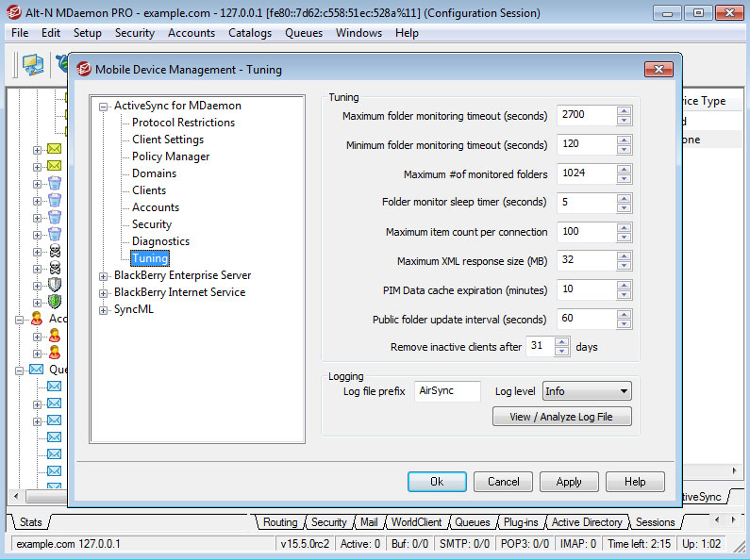Screen dimensions: 750x560
Task: Increase Public folder update interval
Action: 624,315
